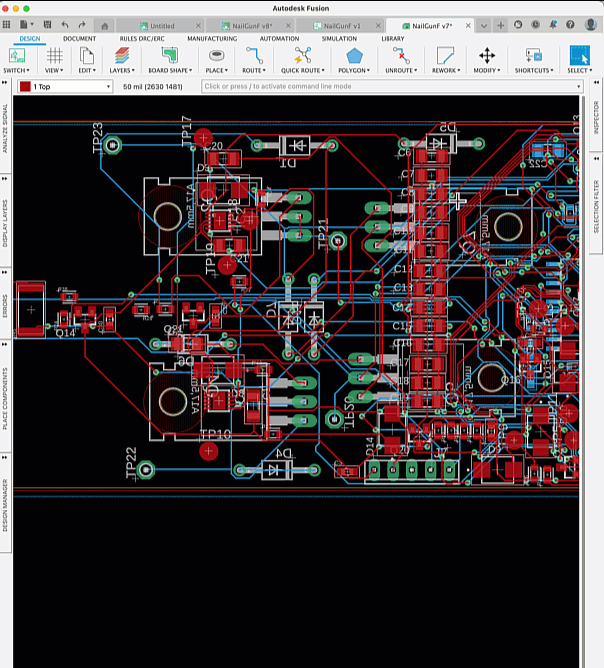604x668 pixels.
Task: Expand the Layers toolbar dropdown
Action: 122,71
